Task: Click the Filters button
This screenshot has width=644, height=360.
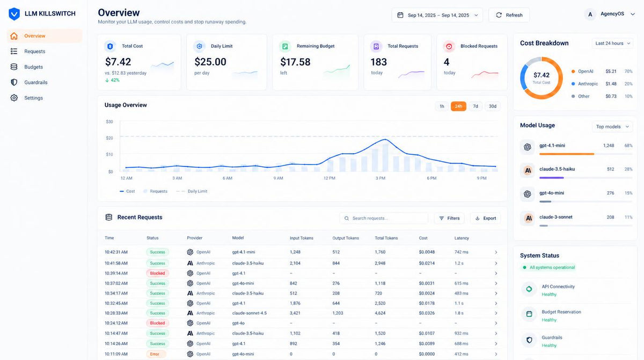Action: (449, 218)
